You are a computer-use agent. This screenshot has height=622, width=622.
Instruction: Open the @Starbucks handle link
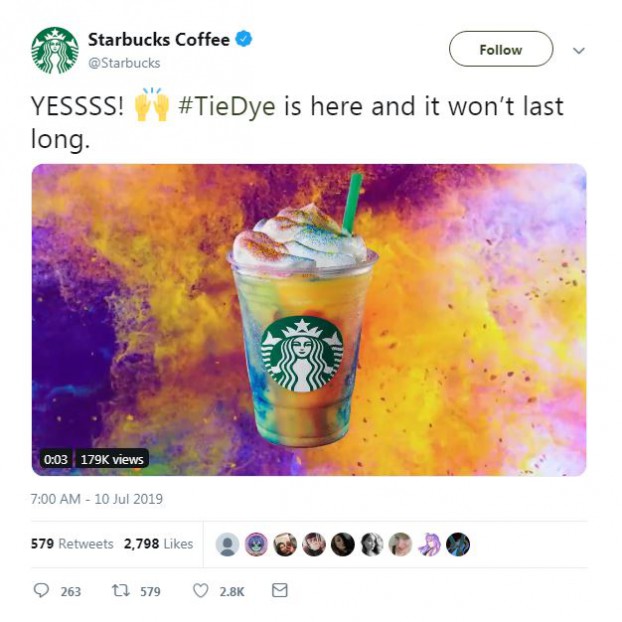click(x=124, y=63)
